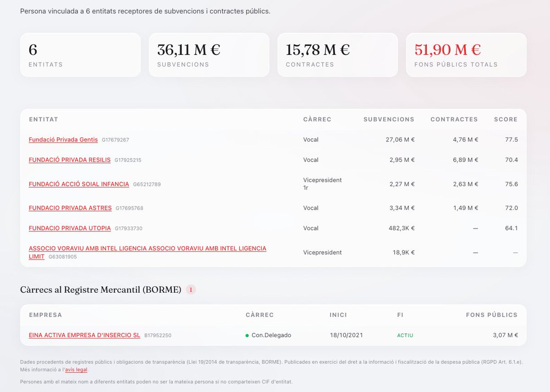The height and width of the screenshot is (392, 550).
Task: Click the Vicepresident 1r càrrec cell
Action: pos(323,184)
